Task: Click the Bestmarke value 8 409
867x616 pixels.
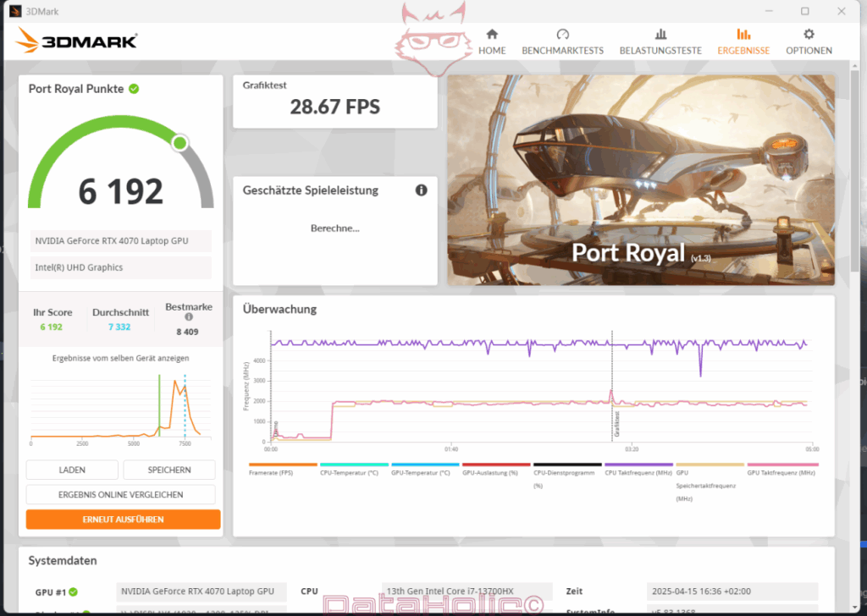Action: point(187,332)
